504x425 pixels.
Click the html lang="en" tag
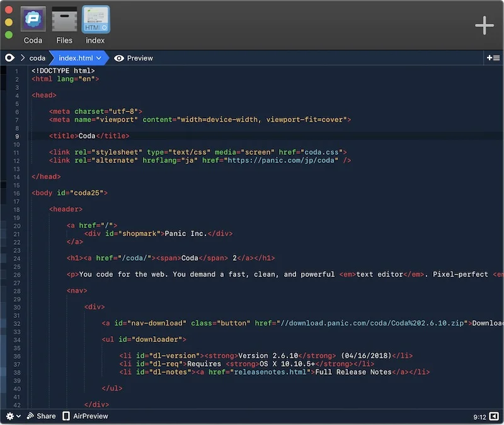(66, 79)
